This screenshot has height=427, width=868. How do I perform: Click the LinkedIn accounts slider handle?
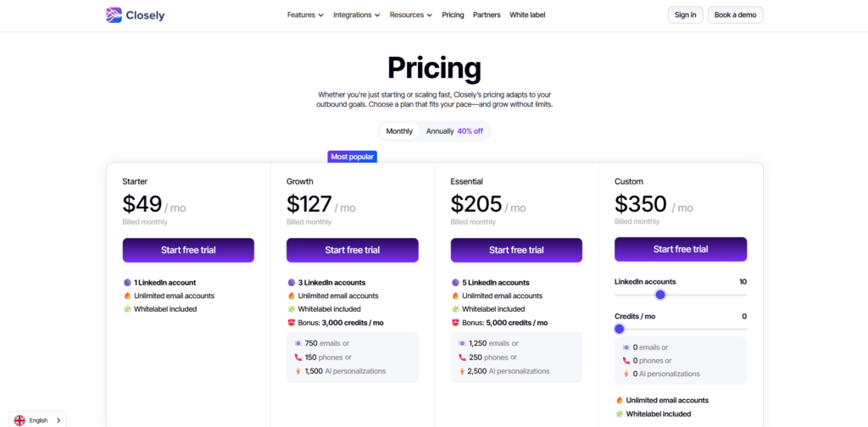[660, 295]
